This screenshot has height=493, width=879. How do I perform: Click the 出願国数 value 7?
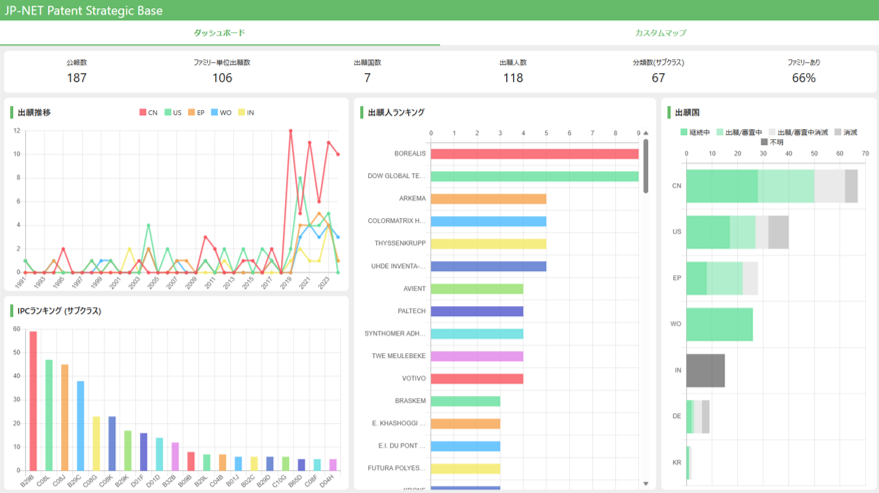(x=367, y=78)
